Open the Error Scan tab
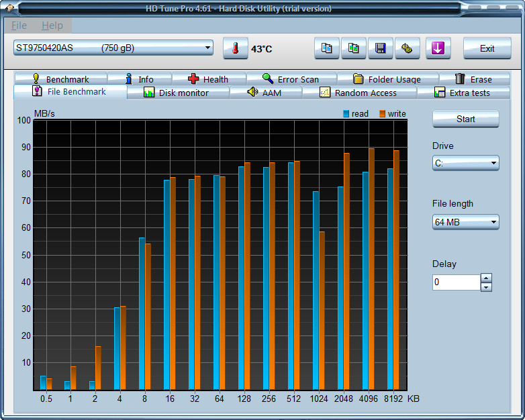The width and height of the screenshot is (525, 420). tap(291, 79)
